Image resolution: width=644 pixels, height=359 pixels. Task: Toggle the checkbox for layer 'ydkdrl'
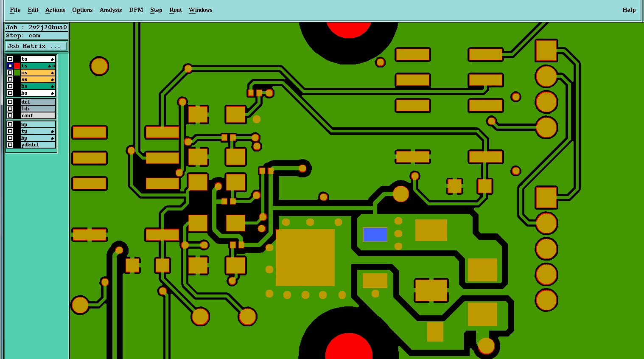10,145
